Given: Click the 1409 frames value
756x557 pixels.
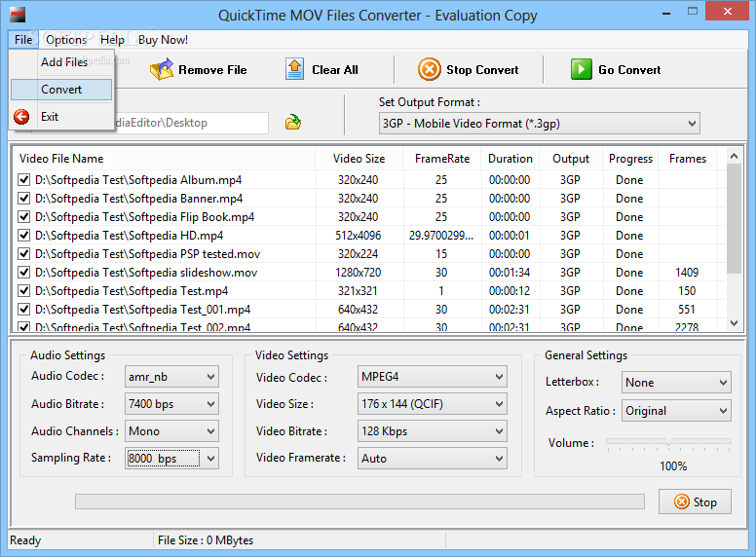Looking at the screenshot, I should click(x=687, y=273).
